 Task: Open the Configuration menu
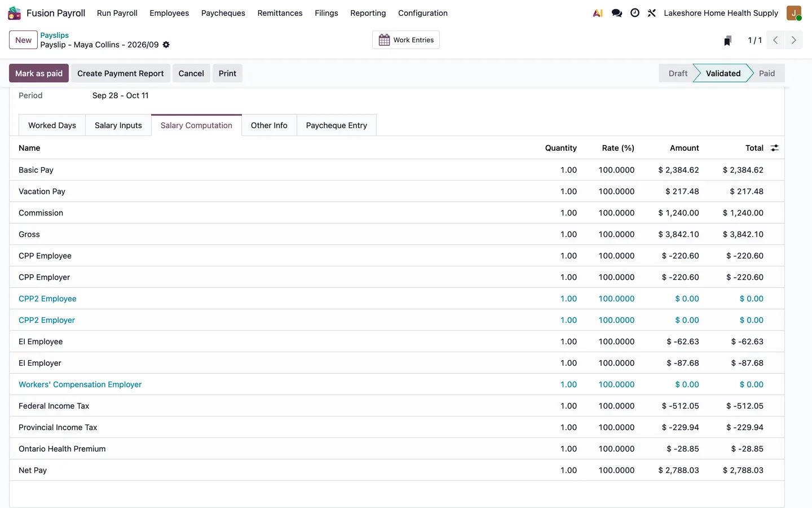tap(423, 13)
